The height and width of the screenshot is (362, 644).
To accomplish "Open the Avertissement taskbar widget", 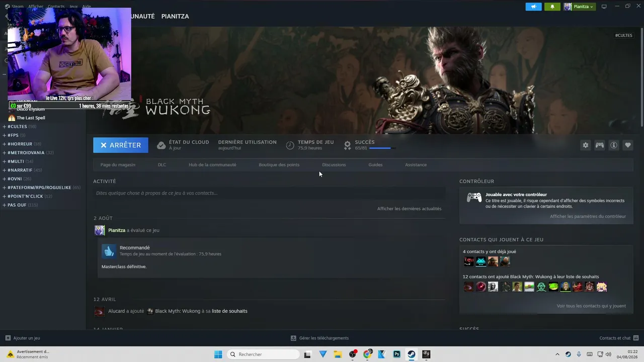I will pos(28,354).
